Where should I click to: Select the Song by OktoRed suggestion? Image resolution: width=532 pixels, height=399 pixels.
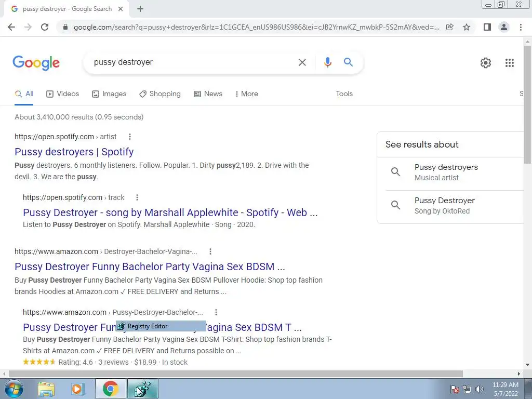coord(450,206)
